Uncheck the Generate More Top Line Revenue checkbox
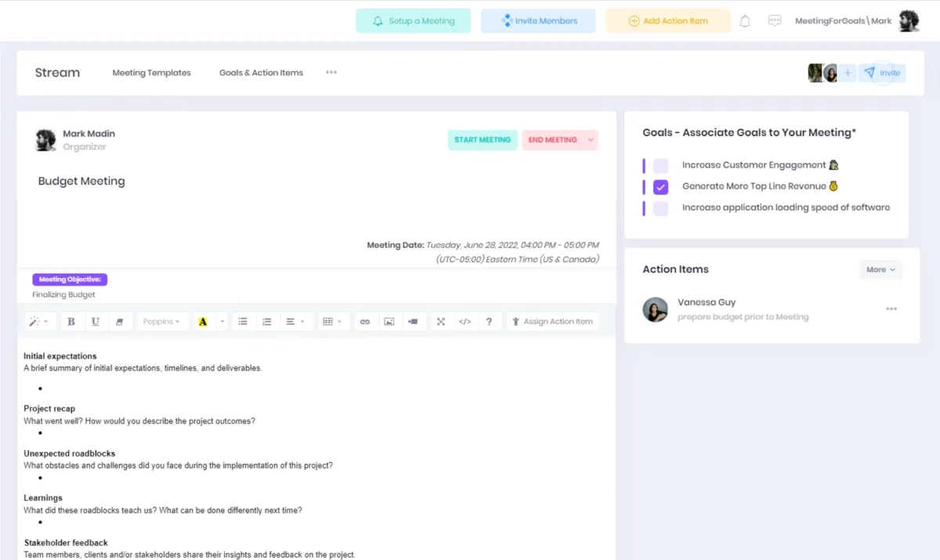940x560 pixels. coord(660,187)
